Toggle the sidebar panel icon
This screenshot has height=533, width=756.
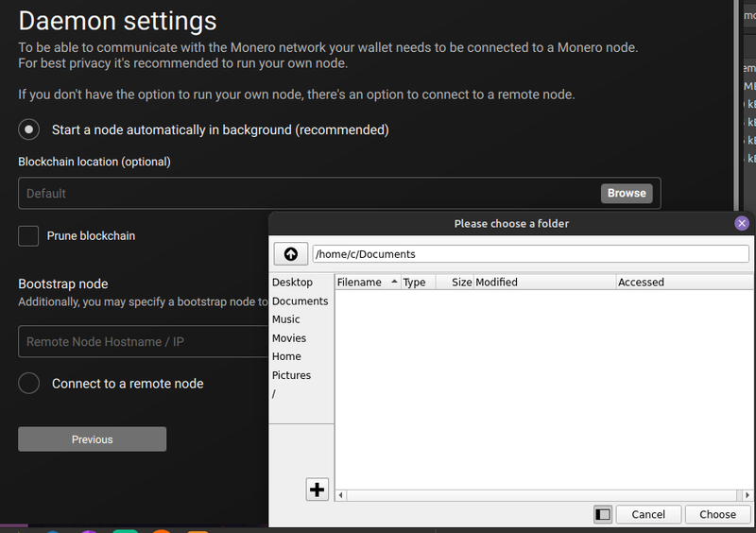(603, 514)
